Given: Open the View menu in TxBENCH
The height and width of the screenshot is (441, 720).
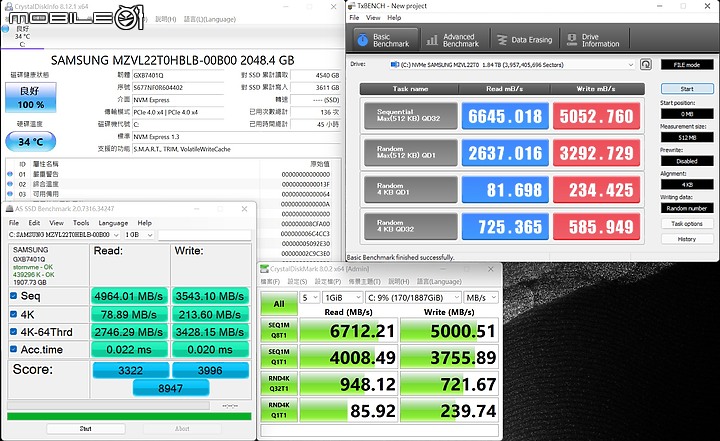Looking at the screenshot, I should click(x=373, y=17).
